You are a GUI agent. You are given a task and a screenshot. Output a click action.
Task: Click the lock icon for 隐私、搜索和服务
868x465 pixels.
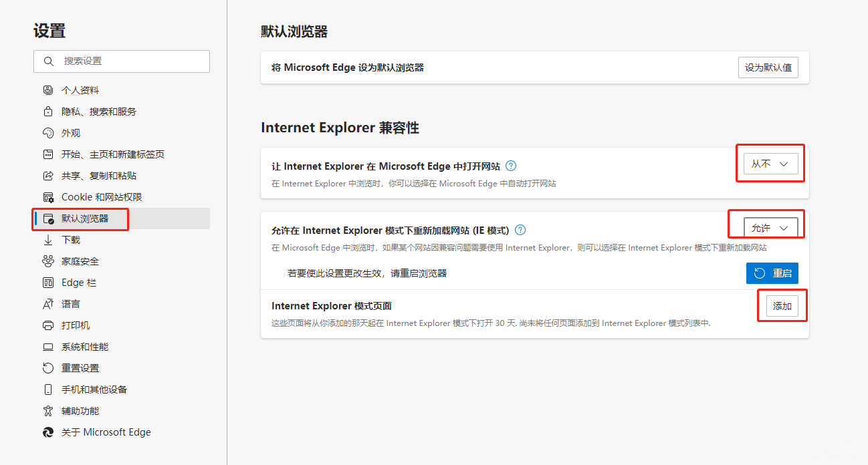pos(48,112)
